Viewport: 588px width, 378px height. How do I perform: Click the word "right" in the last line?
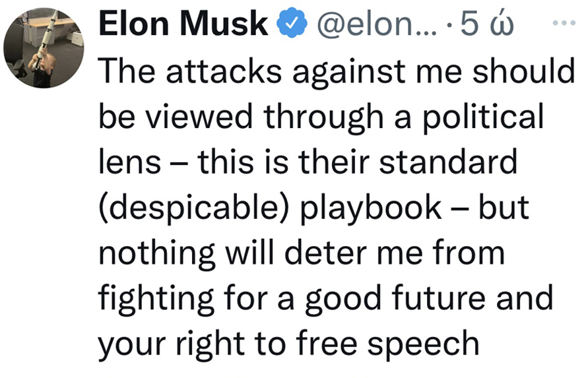pos(211,344)
